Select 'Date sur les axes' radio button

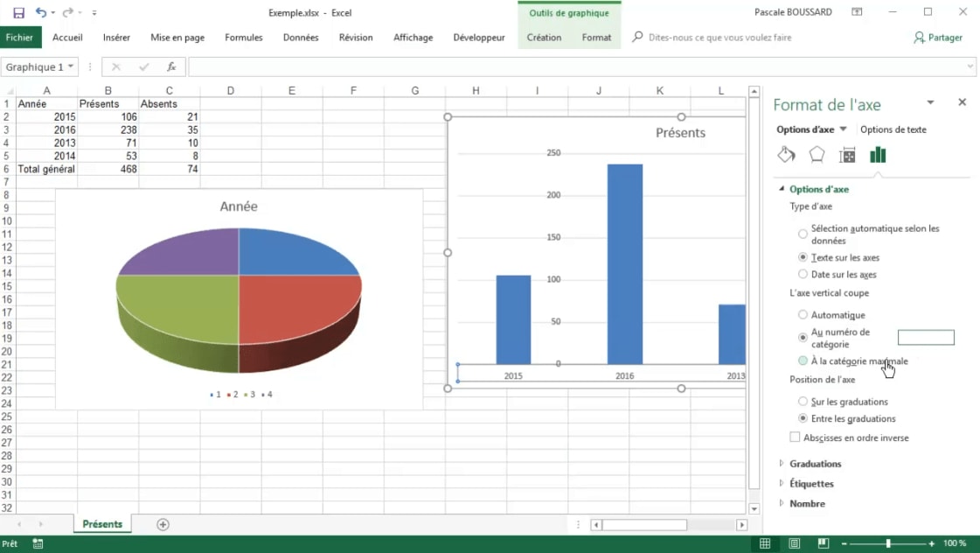[803, 274]
